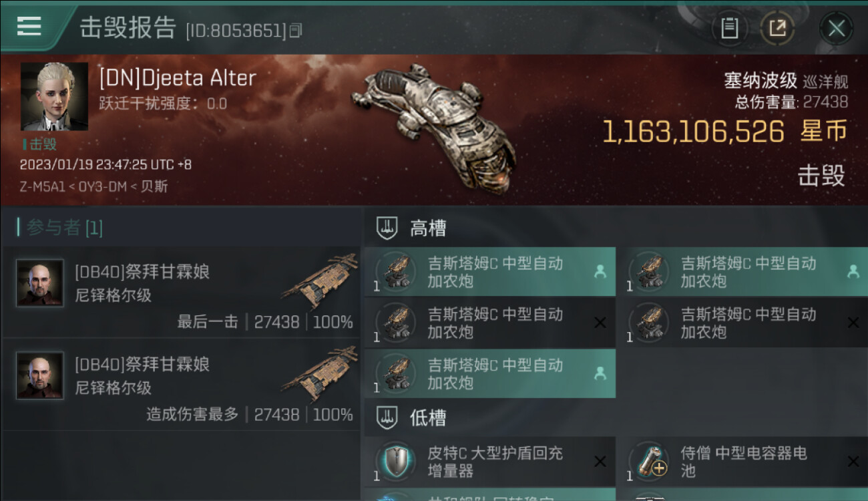This screenshot has height=501, width=868.
Task: Select 皮特C 大型护盾回充增量器 module
Action: tap(490, 462)
